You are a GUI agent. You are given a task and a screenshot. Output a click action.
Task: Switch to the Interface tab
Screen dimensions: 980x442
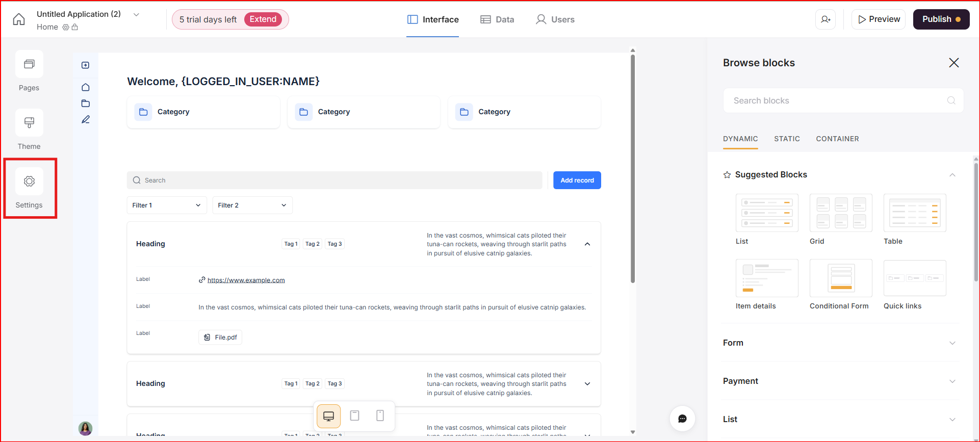click(433, 19)
